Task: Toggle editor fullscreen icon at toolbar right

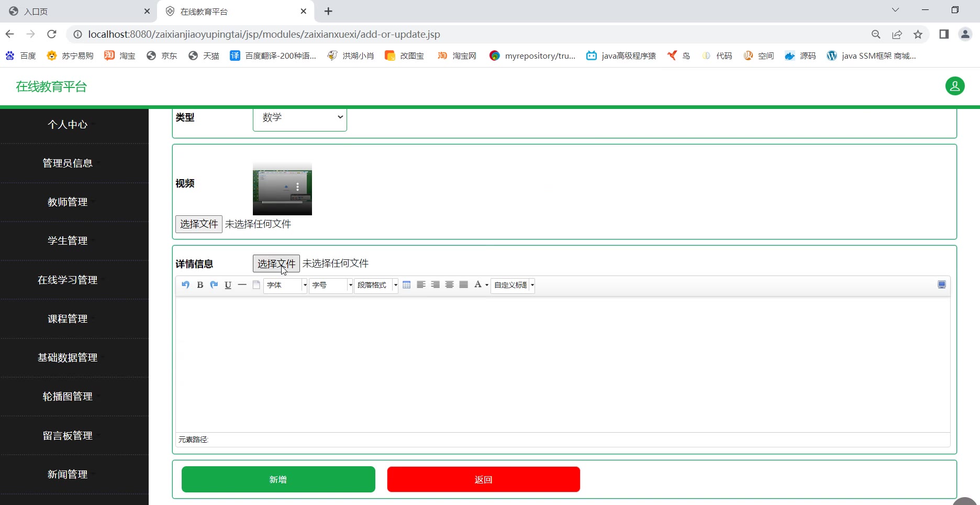Action: pyautogui.click(x=942, y=285)
